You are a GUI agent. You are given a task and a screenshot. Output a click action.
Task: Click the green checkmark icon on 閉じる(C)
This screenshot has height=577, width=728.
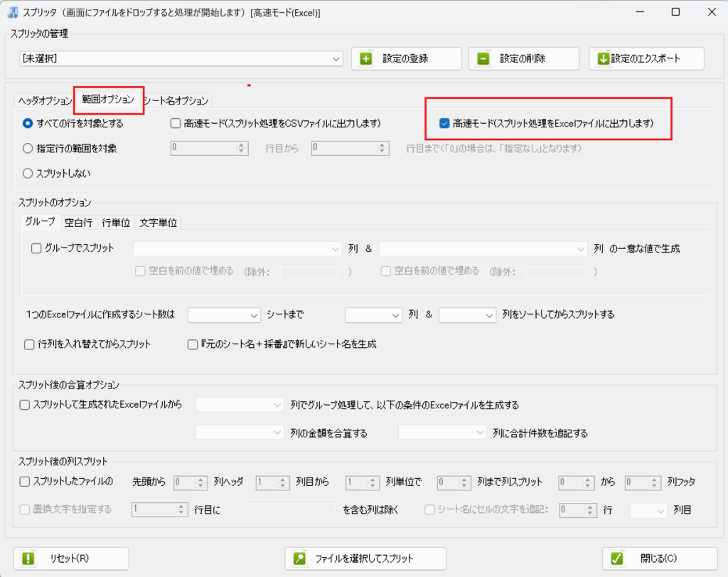click(617, 558)
